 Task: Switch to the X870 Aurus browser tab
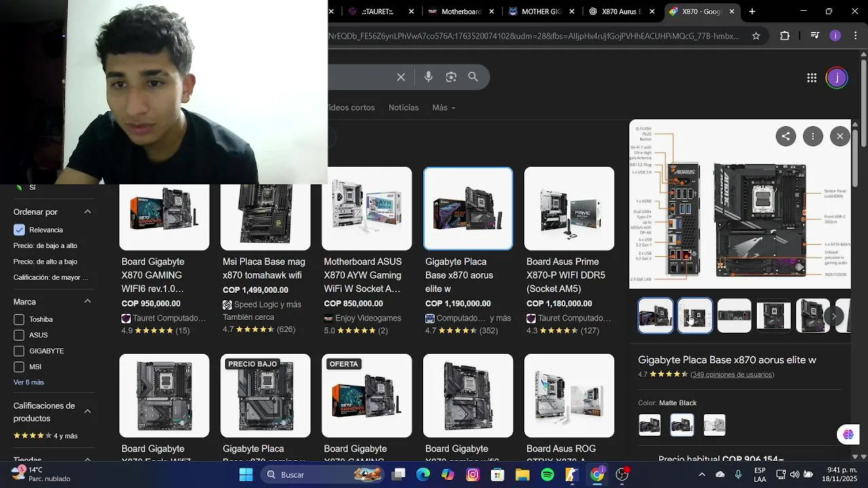[621, 12]
